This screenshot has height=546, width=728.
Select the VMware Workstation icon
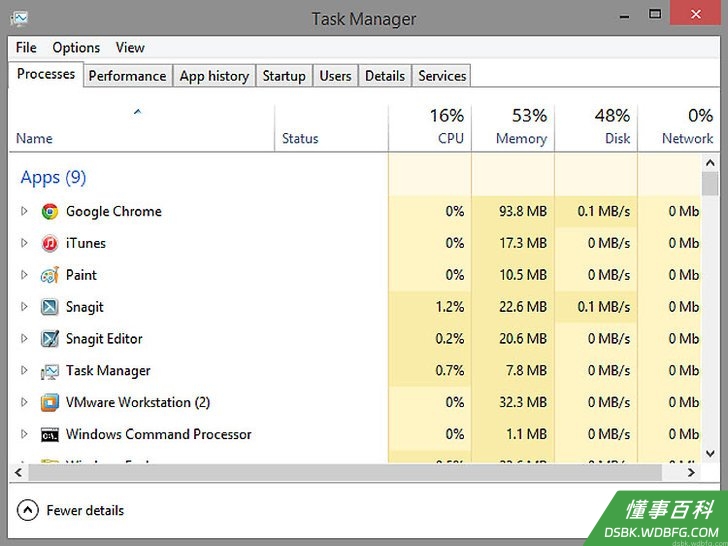pyautogui.click(x=50, y=403)
